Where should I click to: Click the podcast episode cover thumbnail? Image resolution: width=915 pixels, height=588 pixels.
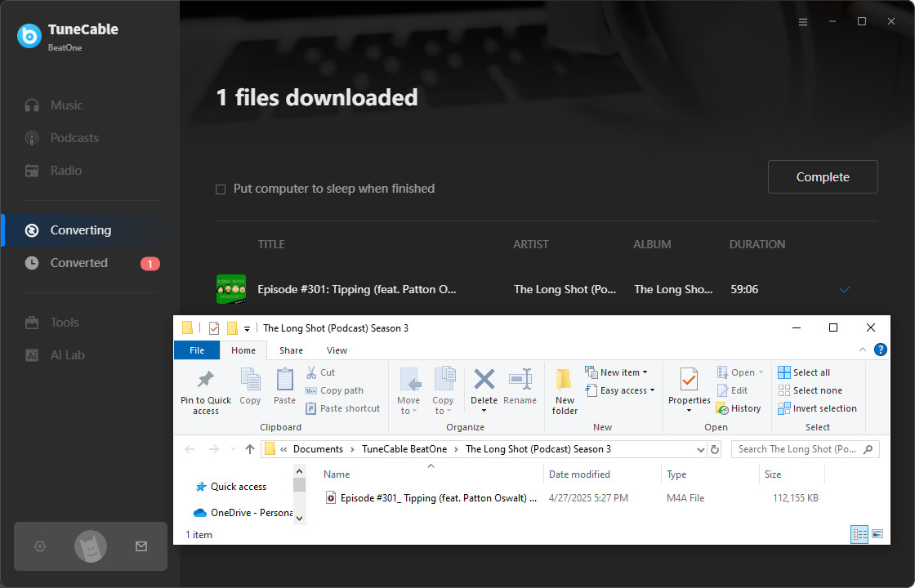tap(231, 289)
